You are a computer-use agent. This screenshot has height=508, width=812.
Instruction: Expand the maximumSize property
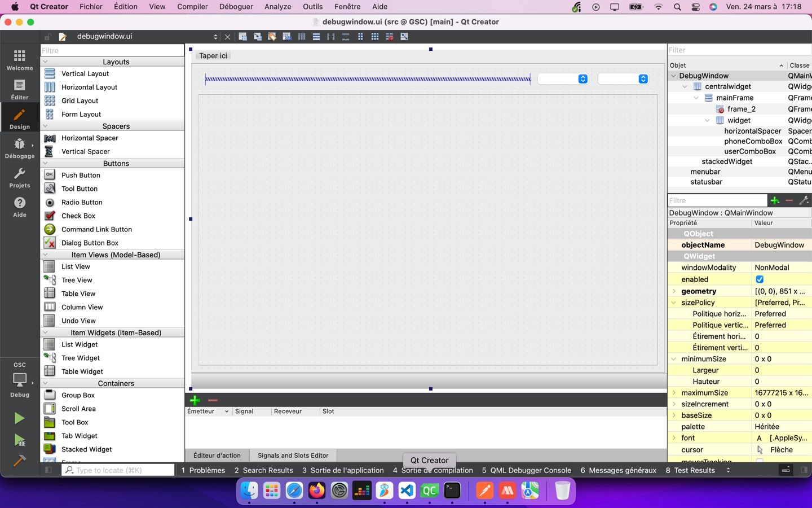click(674, 393)
